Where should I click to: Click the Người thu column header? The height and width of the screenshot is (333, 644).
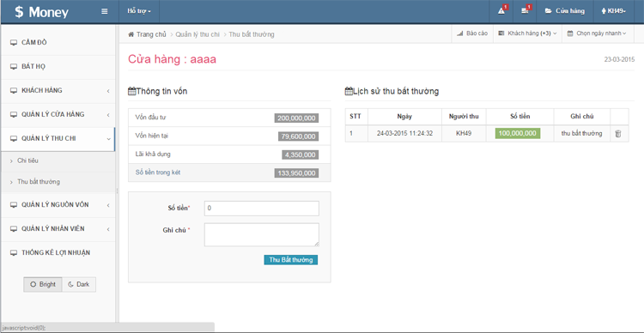click(x=464, y=117)
